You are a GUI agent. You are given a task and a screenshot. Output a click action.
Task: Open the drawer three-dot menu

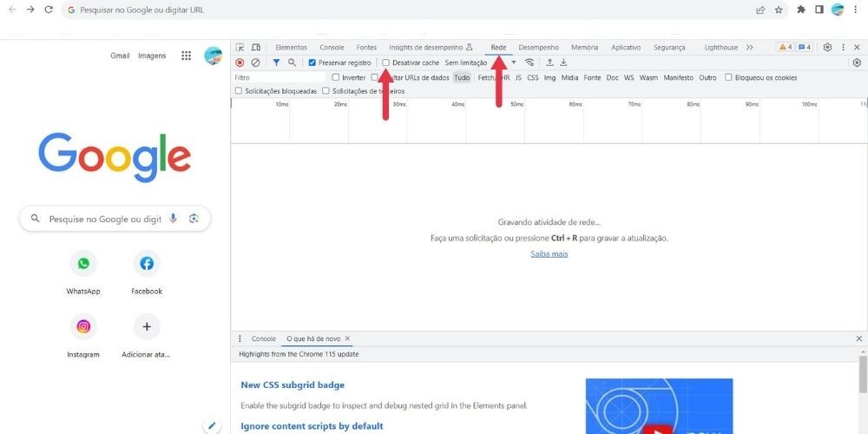point(240,339)
